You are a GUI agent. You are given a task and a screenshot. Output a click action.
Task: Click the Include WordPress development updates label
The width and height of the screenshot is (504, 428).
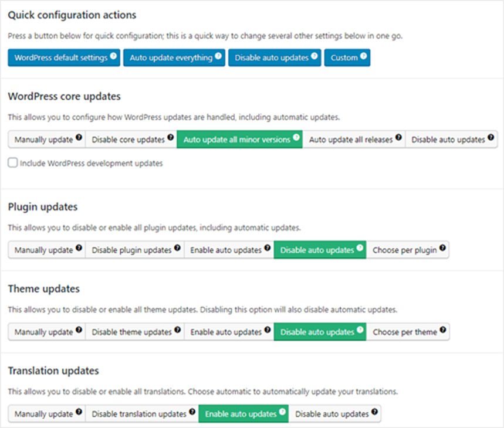click(x=92, y=163)
